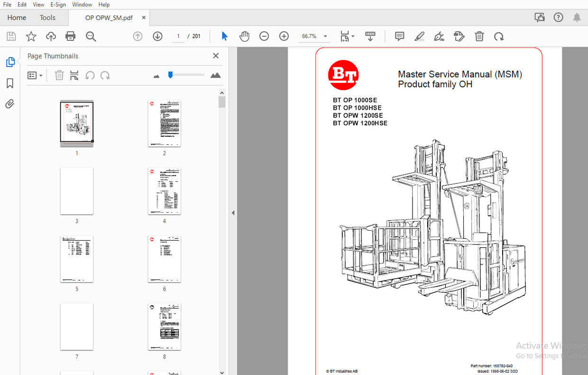Click the zoom in button

[x=284, y=36]
